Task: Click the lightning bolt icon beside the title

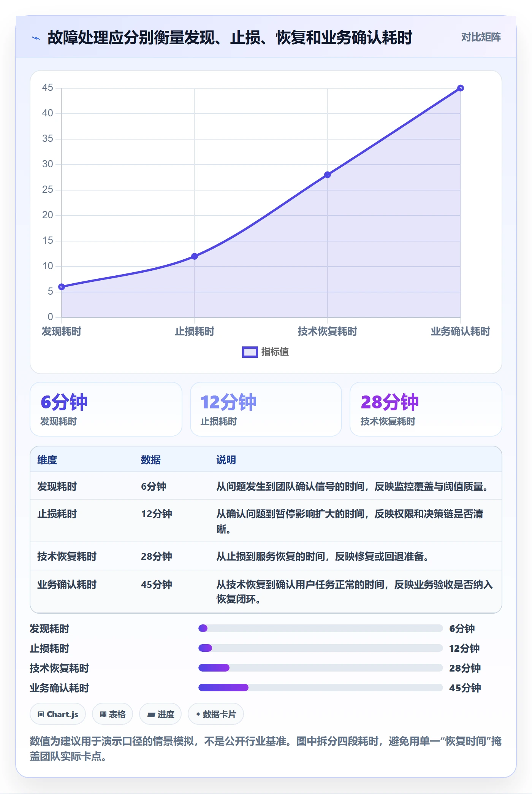Action: (x=36, y=38)
